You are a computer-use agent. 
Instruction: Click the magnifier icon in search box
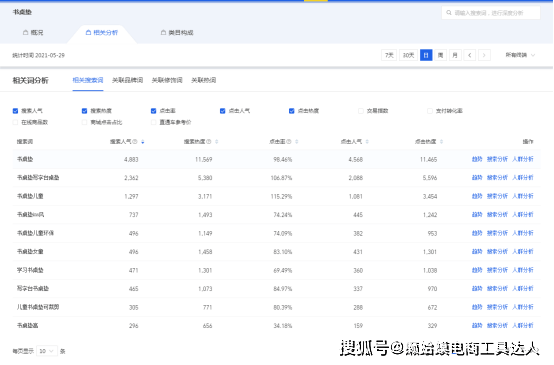pos(449,13)
